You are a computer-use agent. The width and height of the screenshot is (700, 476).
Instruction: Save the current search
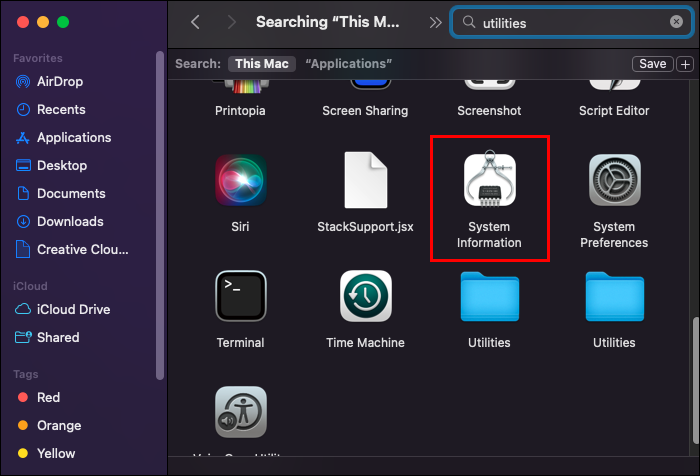[x=652, y=64]
